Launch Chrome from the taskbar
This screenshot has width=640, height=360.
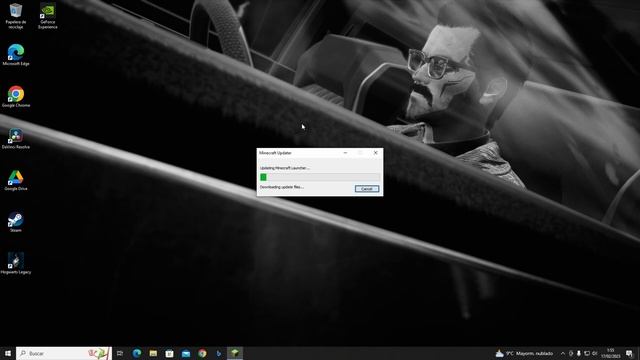coord(202,353)
